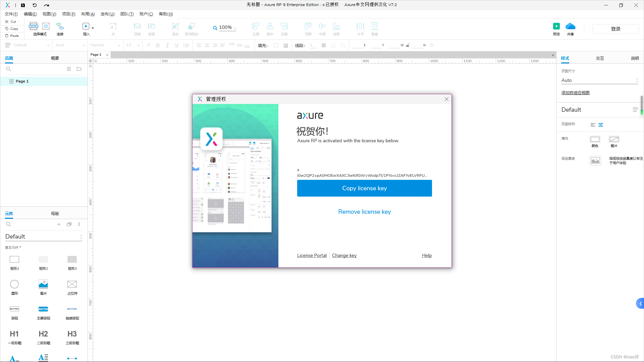This screenshot has width=644, height=362.
Task: Toggle Italic text formatting
Action: click(x=167, y=45)
